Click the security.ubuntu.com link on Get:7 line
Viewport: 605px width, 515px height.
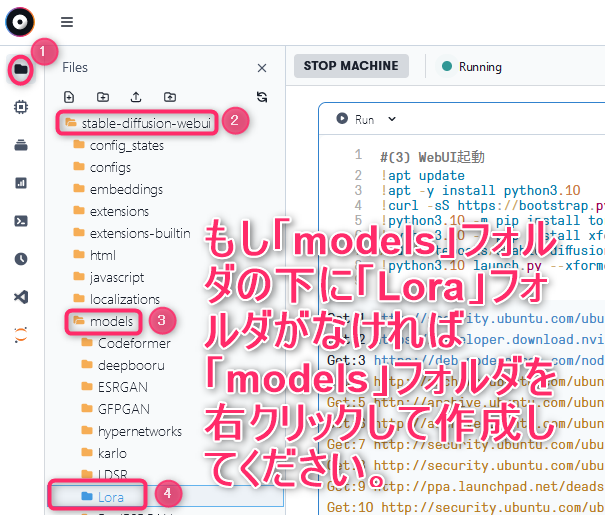pos(489,444)
